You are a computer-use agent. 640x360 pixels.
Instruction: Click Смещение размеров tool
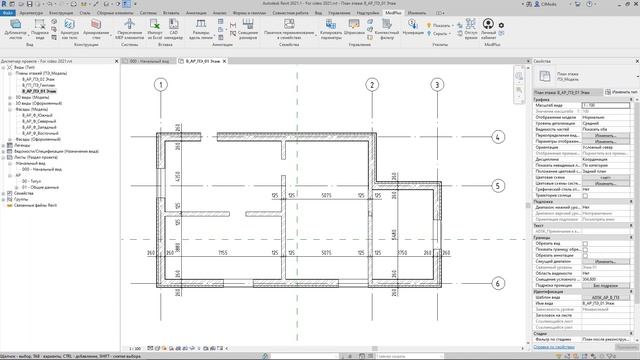[248, 29]
